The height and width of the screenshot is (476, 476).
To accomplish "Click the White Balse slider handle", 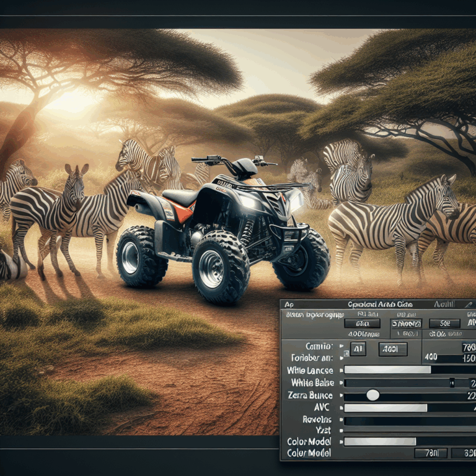I will click(x=452, y=383).
